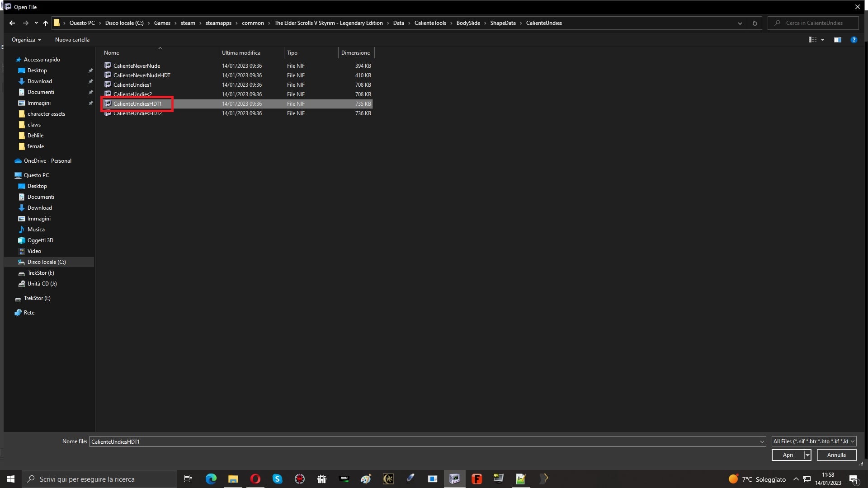This screenshot has height=488, width=868.
Task: Open pinned Download under Accesso rapido
Action: click(39, 81)
